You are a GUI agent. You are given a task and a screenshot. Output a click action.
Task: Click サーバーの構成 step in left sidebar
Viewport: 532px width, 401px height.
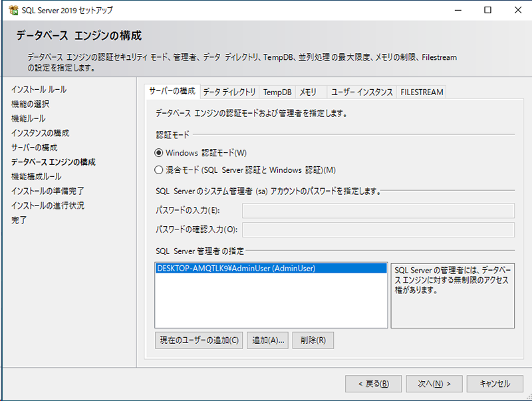(x=35, y=148)
